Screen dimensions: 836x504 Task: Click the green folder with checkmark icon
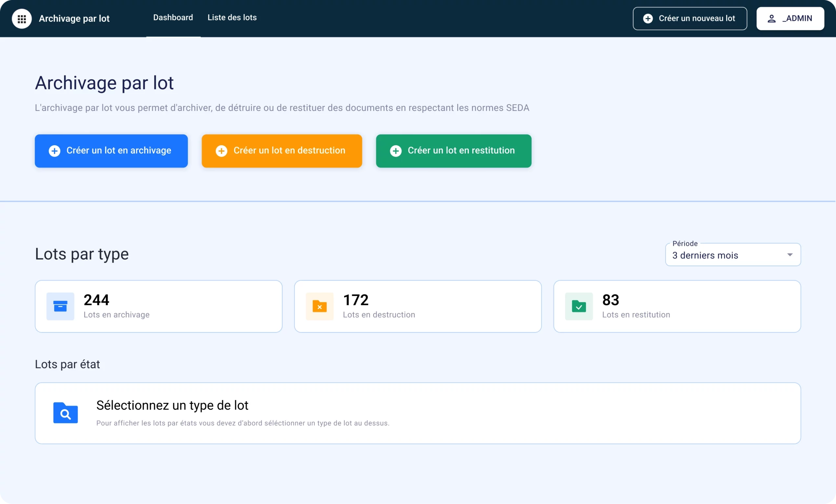(x=579, y=306)
